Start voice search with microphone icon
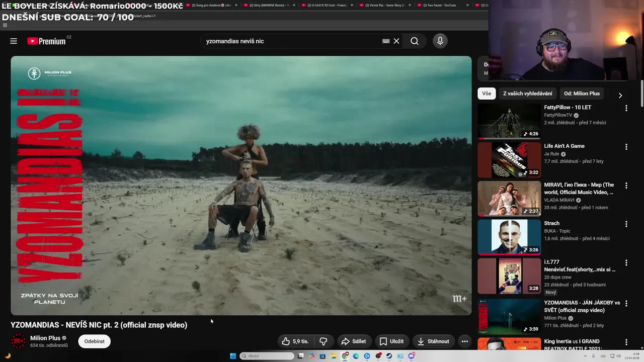Screen dimensions: 644x362 [x=440, y=41]
